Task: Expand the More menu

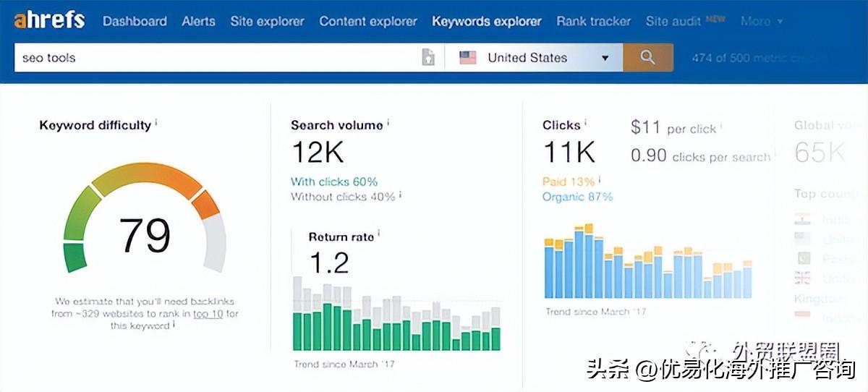Action: coord(761,21)
